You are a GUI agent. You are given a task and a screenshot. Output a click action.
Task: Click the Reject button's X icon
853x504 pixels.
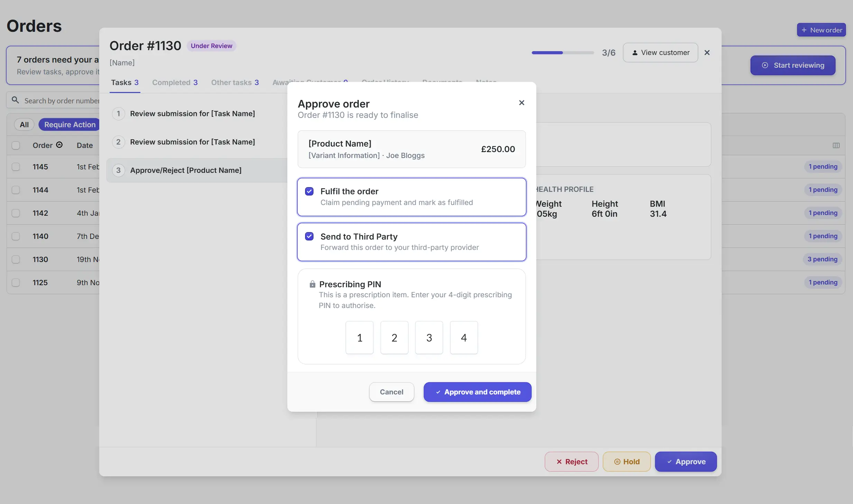pyautogui.click(x=558, y=461)
